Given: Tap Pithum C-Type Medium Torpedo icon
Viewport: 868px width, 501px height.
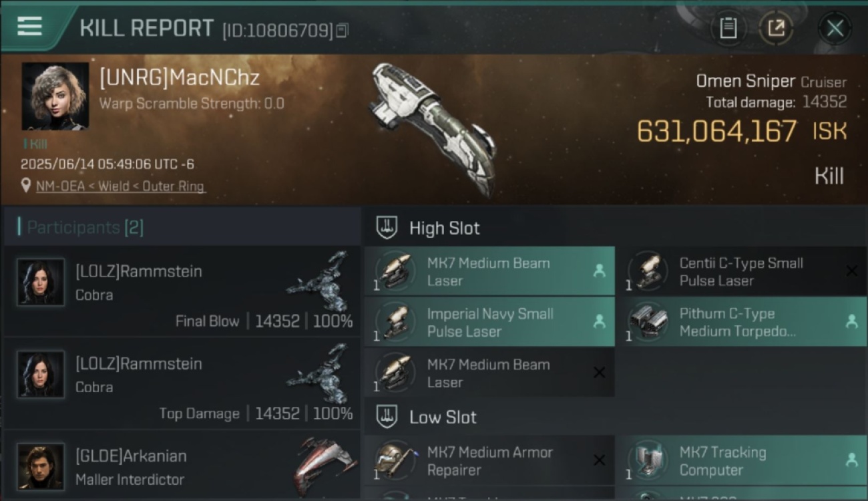Looking at the screenshot, I should click(648, 322).
